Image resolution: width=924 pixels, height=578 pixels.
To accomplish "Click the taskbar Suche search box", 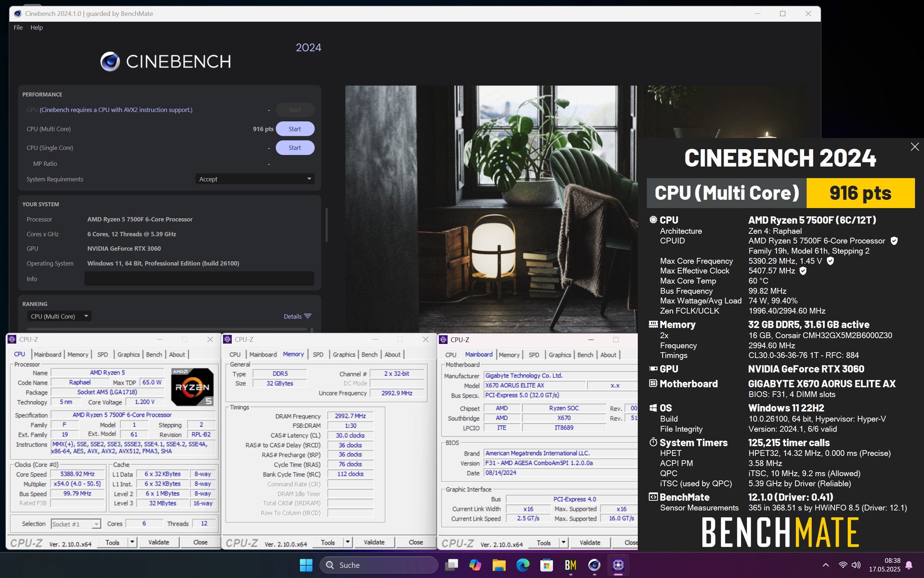I will pos(378,565).
